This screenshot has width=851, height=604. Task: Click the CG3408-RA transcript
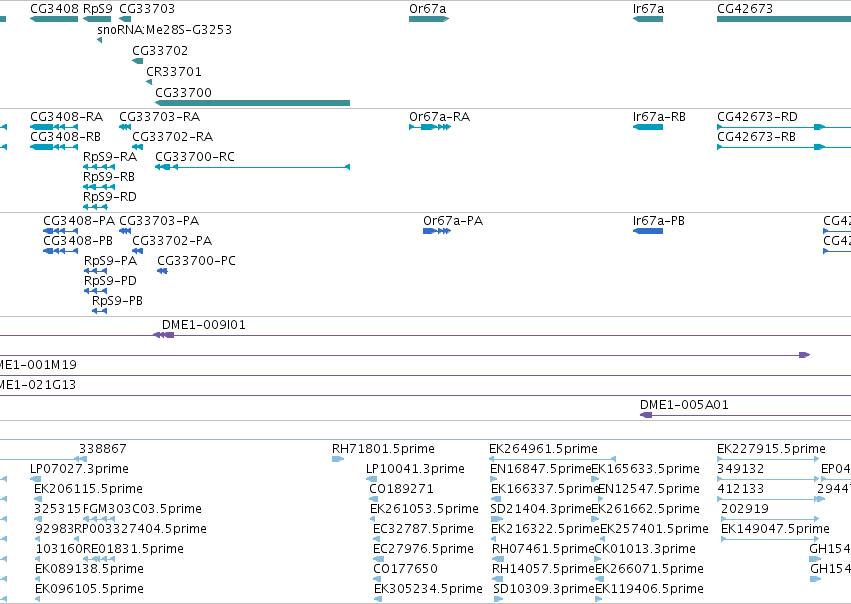[54, 127]
